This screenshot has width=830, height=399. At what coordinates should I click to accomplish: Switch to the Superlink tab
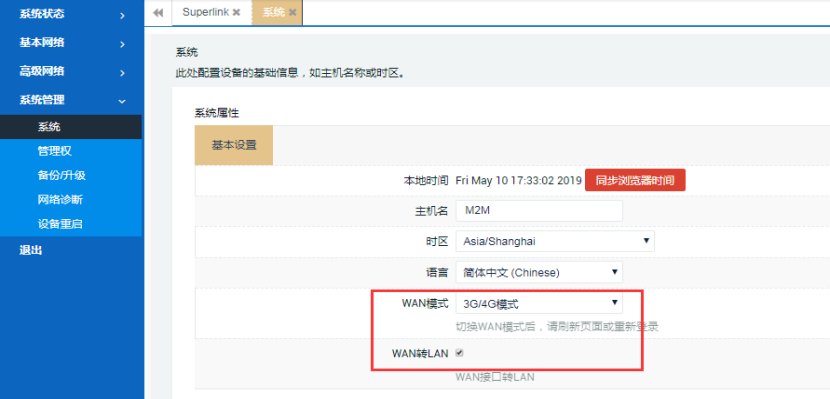click(205, 13)
